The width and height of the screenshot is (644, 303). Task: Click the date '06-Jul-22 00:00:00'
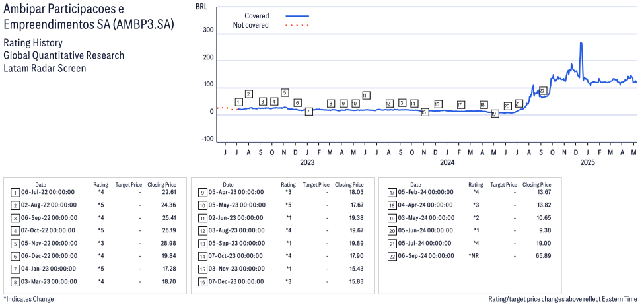[x=48, y=192]
